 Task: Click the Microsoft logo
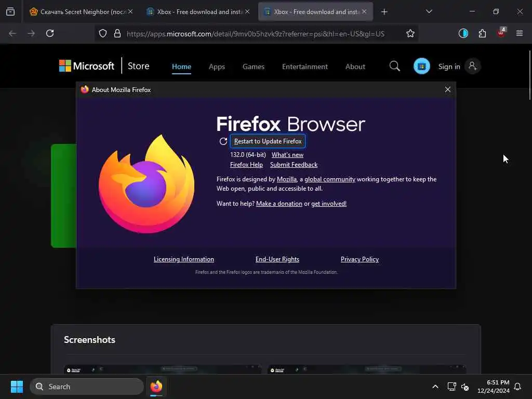coord(87,66)
